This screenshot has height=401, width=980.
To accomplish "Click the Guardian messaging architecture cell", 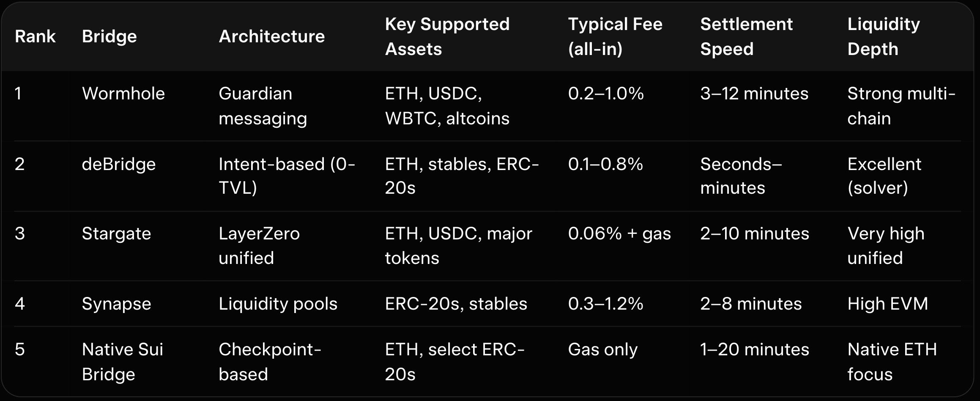I will coord(262,106).
